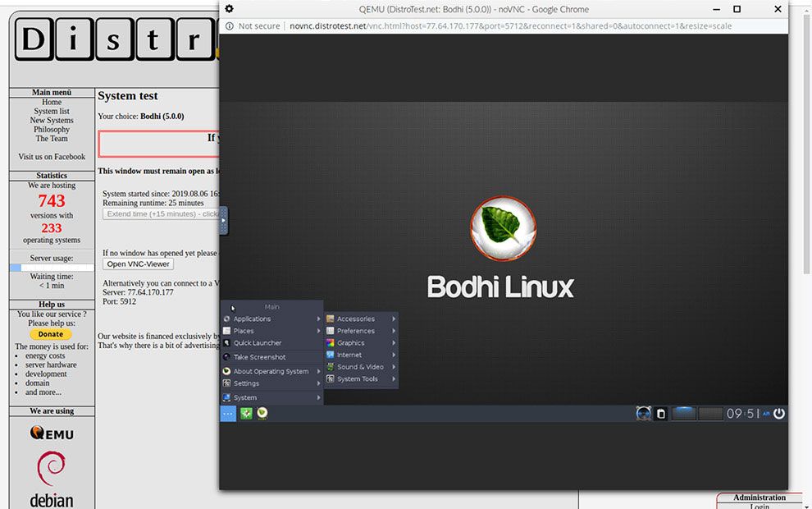
Task: Click the Take Screenshot camera lens icon
Action: coord(226,357)
